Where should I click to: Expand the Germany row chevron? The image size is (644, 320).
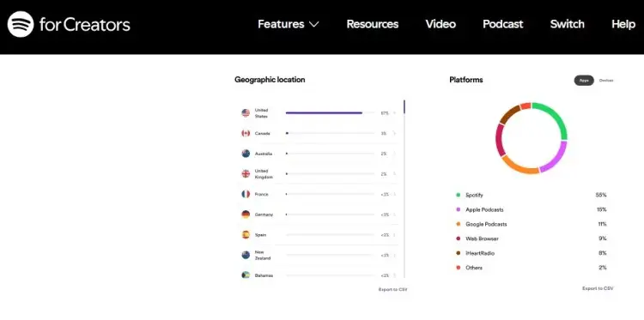[x=394, y=214]
